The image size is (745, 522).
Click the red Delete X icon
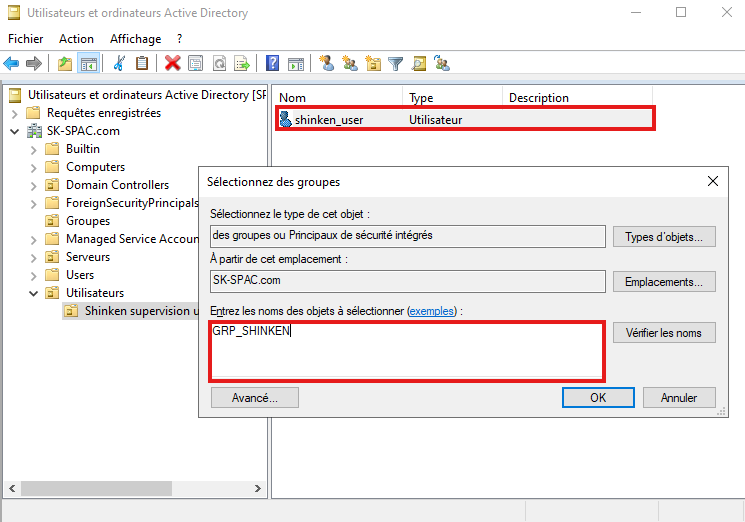coord(172,64)
